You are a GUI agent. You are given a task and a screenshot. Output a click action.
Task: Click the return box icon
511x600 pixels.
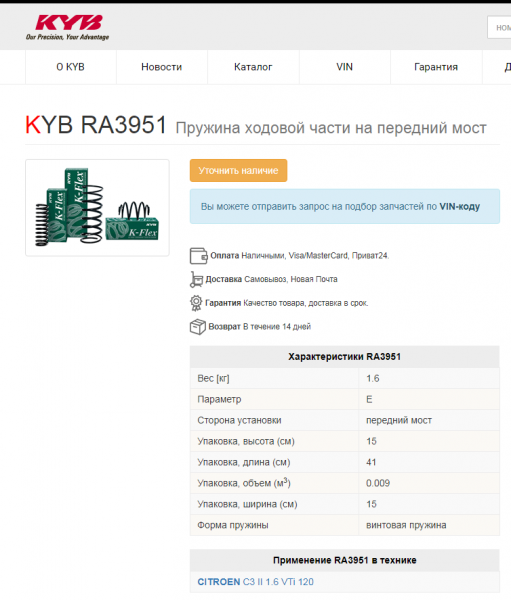point(198,327)
